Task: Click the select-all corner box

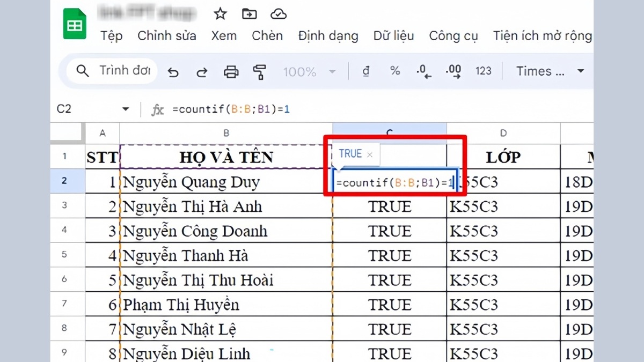Action: pos(68,133)
